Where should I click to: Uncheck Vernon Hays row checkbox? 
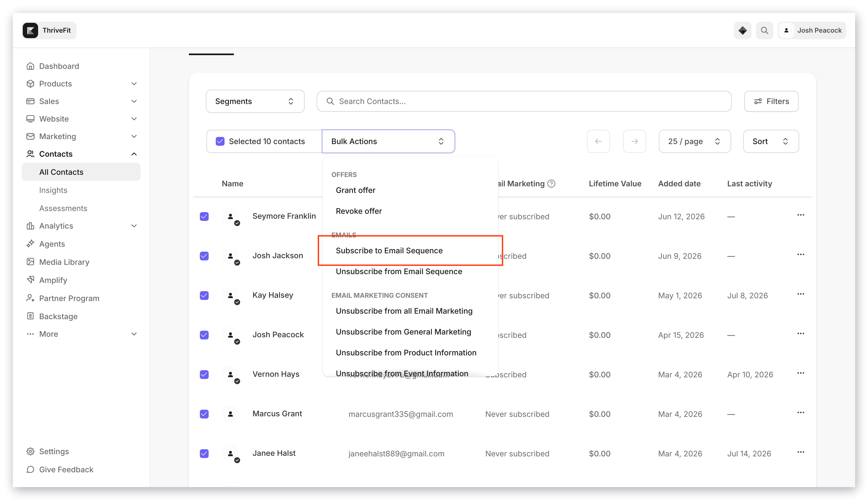[204, 374]
